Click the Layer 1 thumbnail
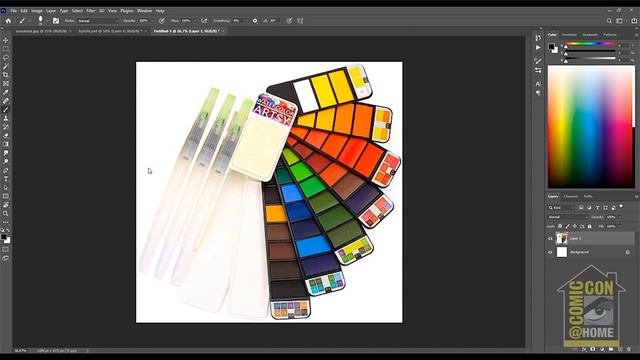Image resolution: width=640 pixels, height=360 pixels. 562,238
